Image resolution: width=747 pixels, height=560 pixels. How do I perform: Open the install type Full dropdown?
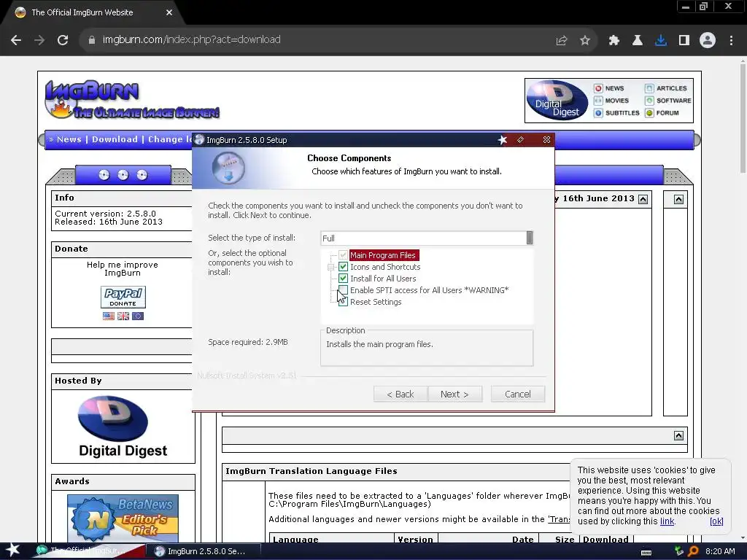[x=427, y=238]
